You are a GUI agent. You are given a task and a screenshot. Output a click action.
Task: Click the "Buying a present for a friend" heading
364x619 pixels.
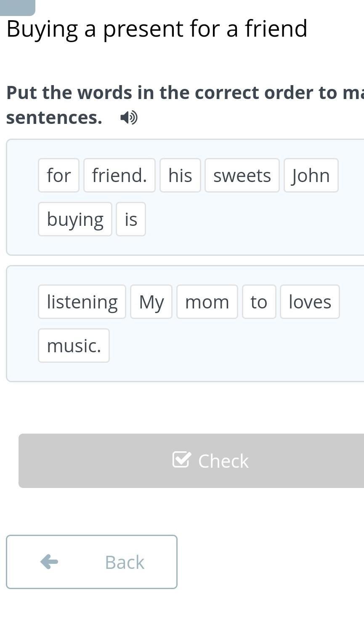157,29
